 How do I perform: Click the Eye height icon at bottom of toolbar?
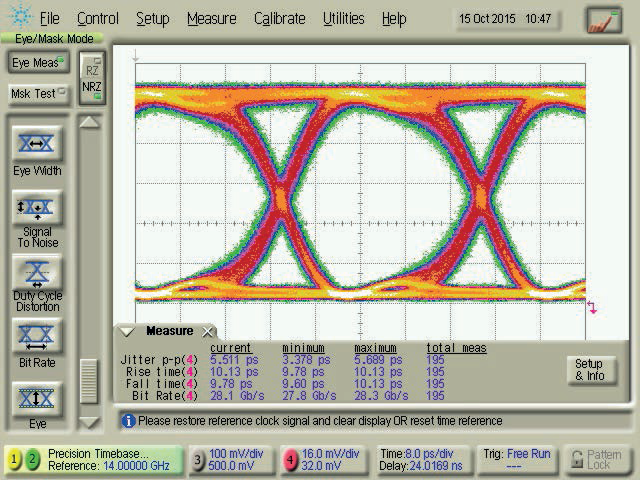coord(37,398)
